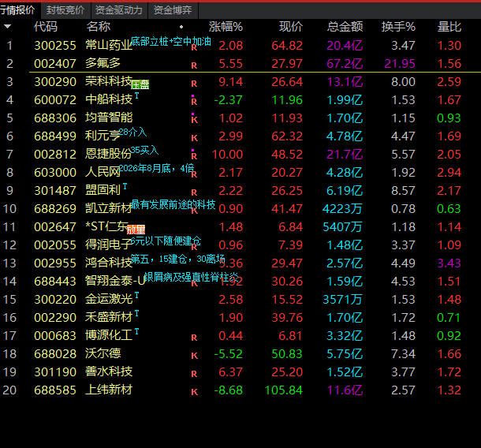The image size is (481, 448).
Task: Click the R marker icon in 荣科科技 row
Action: click(194, 84)
